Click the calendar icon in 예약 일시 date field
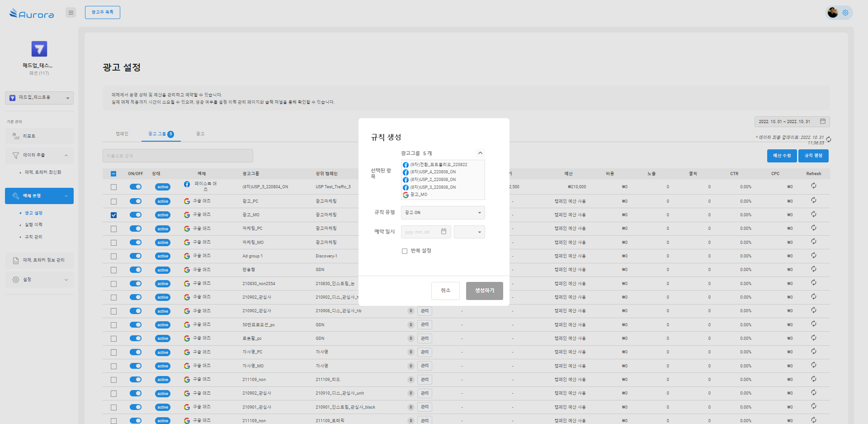 click(443, 232)
